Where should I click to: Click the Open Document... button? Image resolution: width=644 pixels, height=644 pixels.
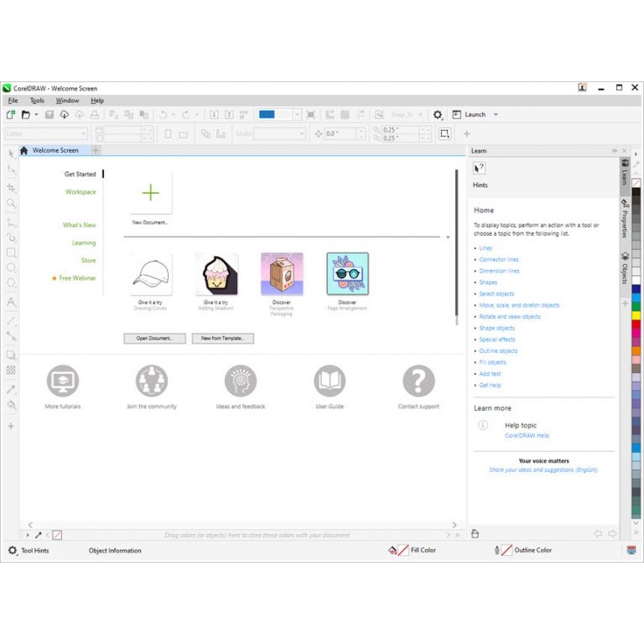[x=154, y=339]
